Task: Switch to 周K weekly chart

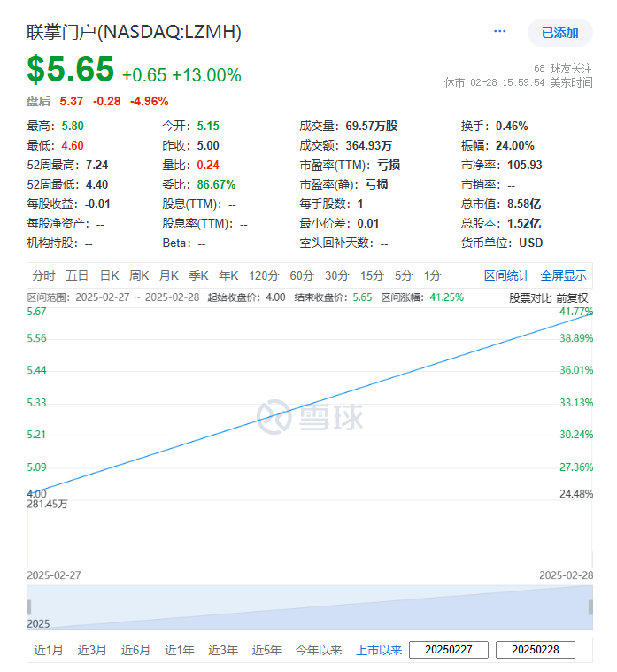Action: (139, 275)
